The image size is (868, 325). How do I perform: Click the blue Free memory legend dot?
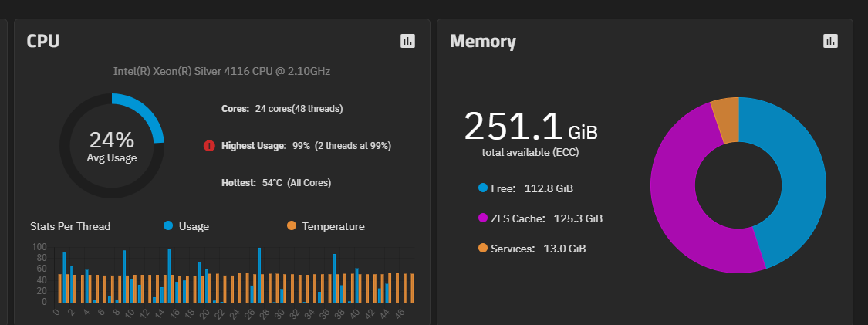(483, 188)
